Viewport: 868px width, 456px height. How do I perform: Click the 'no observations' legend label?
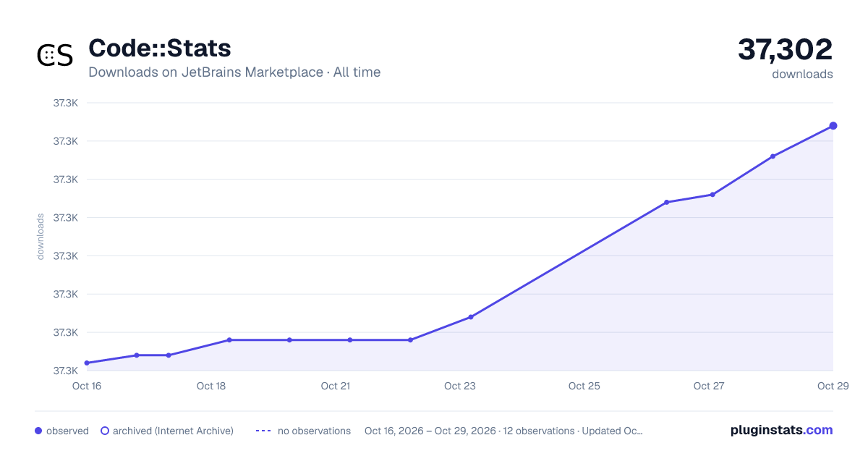click(x=314, y=431)
